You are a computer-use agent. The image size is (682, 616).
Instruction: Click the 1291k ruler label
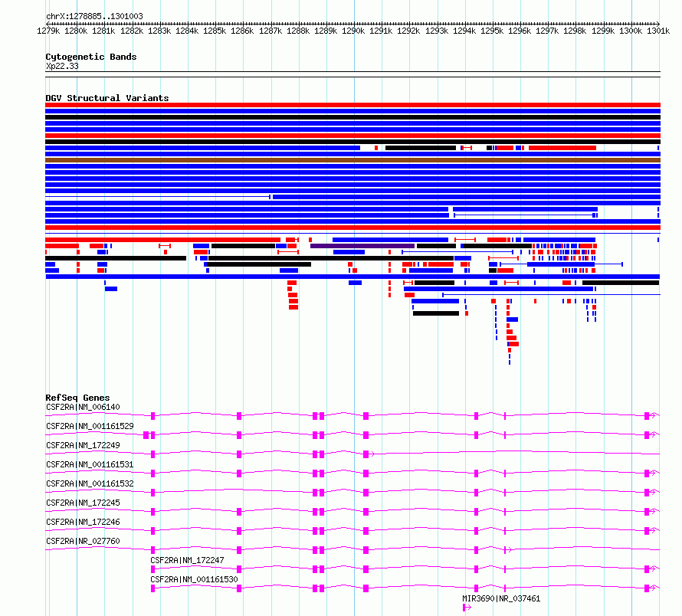381,31
